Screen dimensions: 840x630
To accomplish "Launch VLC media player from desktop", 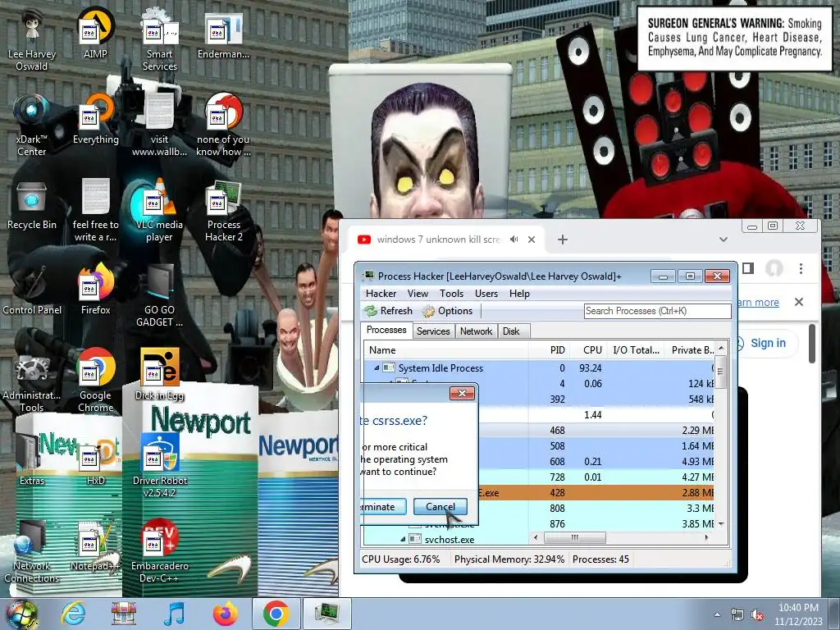I will tap(160, 211).
